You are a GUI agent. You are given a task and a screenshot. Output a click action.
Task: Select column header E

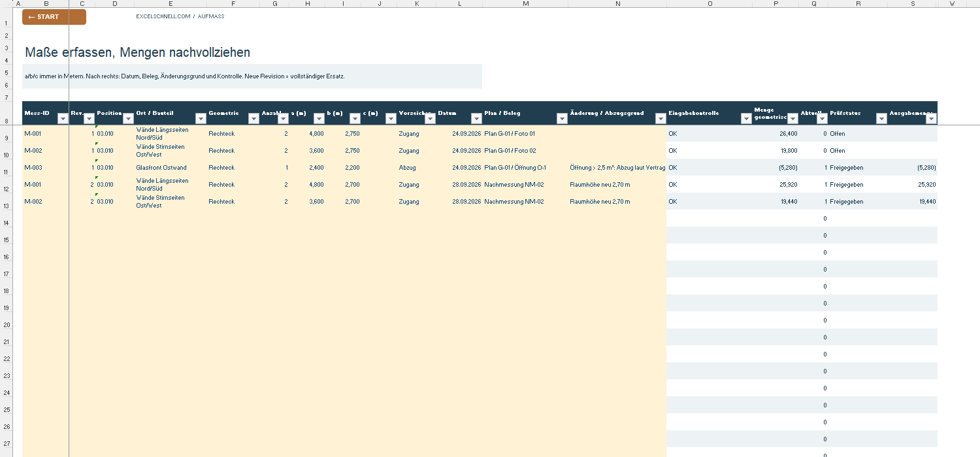tap(171, 4)
